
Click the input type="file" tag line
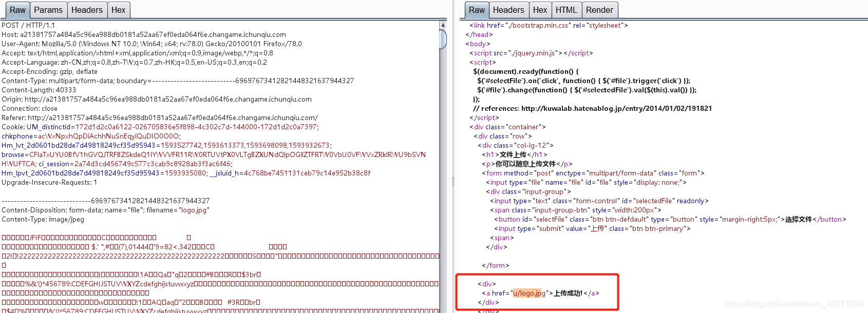pyautogui.click(x=586, y=182)
